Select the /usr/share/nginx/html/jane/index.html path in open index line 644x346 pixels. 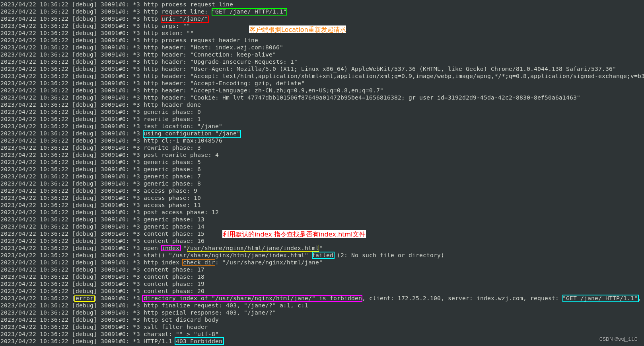(253, 248)
